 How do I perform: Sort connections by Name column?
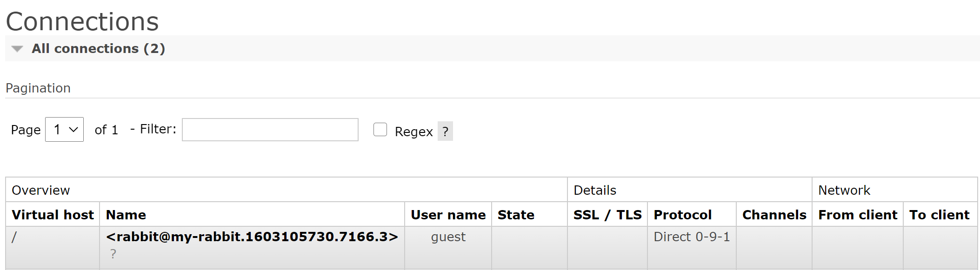125,215
